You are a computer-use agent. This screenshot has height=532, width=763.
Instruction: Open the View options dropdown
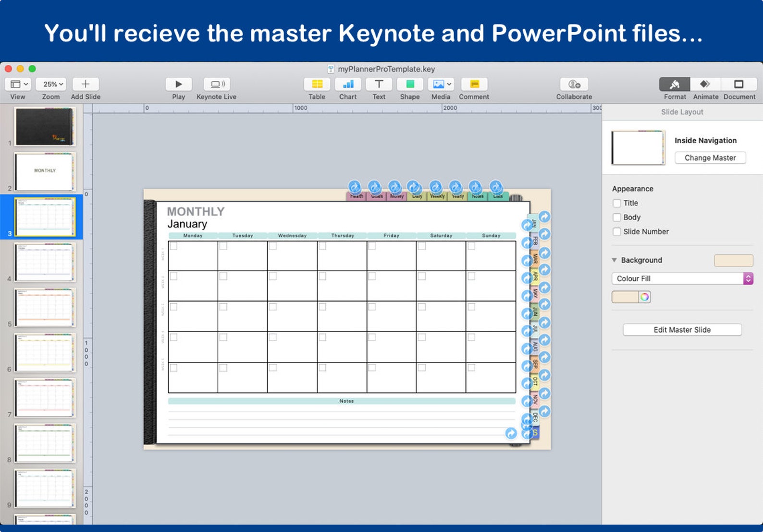tap(18, 84)
